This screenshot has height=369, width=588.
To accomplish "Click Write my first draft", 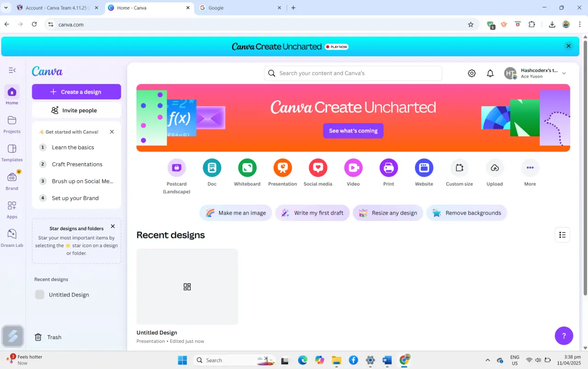I will 313,213.
